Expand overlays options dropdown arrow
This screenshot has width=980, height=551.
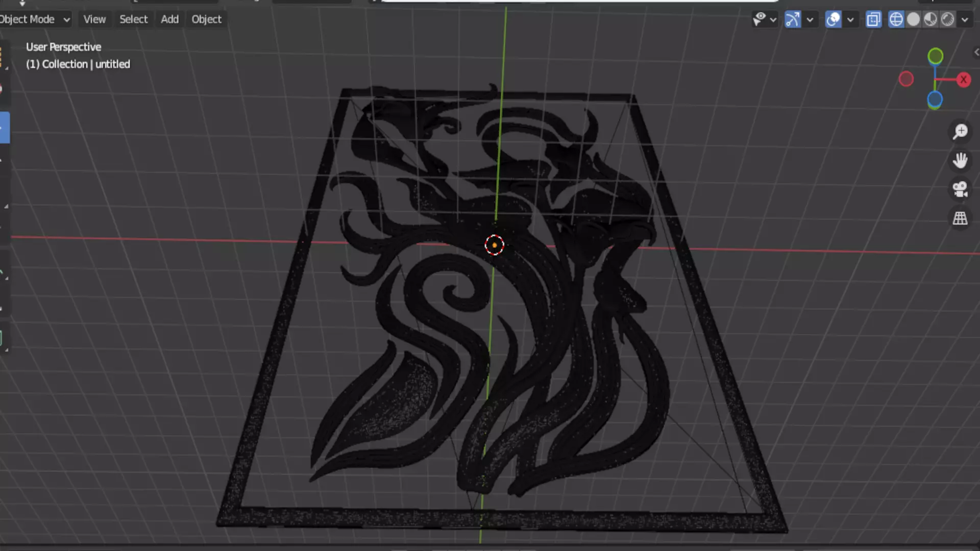tap(850, 19)
